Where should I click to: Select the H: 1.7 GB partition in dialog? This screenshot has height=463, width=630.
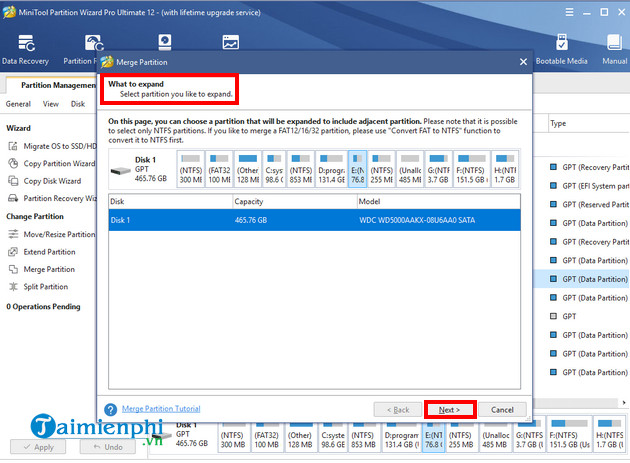505,169
